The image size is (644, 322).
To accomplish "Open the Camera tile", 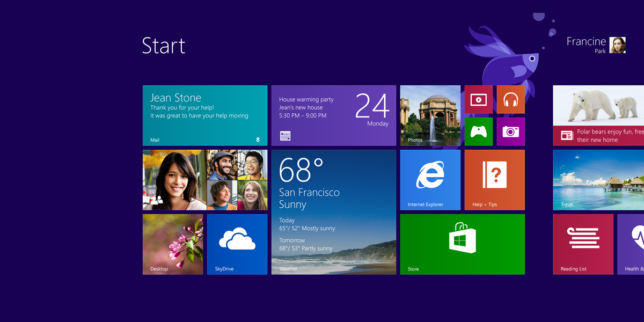I will point(511,131).
